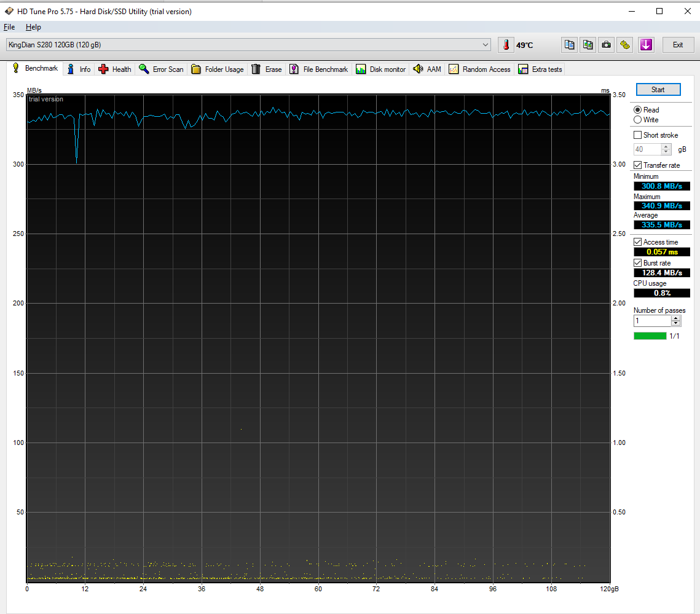
Task: Click the camera save screenshot icon
Action: (x=606, y=45)
